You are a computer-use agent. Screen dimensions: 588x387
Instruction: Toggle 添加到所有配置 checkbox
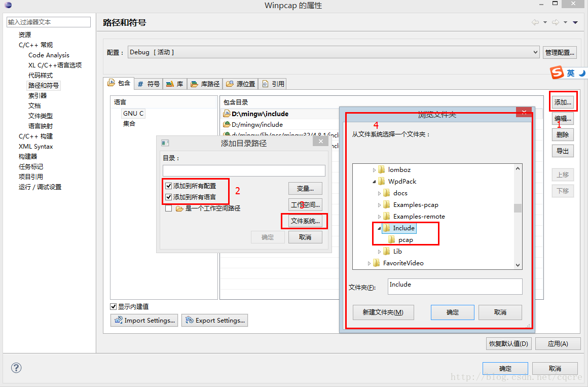tap(168, 186)
